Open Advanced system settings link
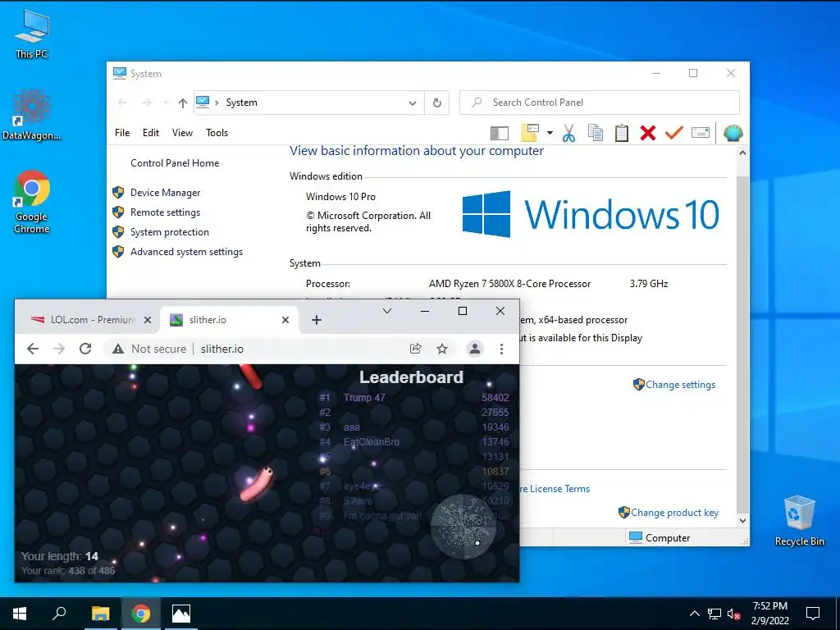Image resolution: width=840 pixels, height=630 pixels. pos(186,252)
